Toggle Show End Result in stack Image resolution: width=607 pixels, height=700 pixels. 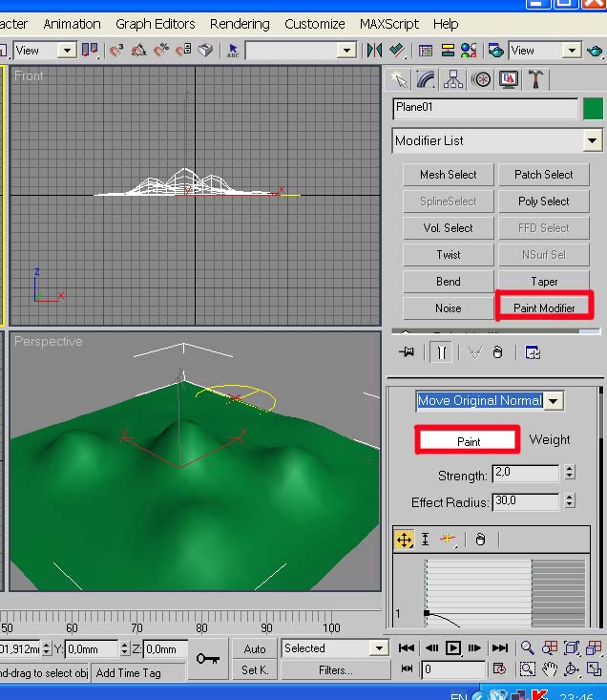[441, 352]
